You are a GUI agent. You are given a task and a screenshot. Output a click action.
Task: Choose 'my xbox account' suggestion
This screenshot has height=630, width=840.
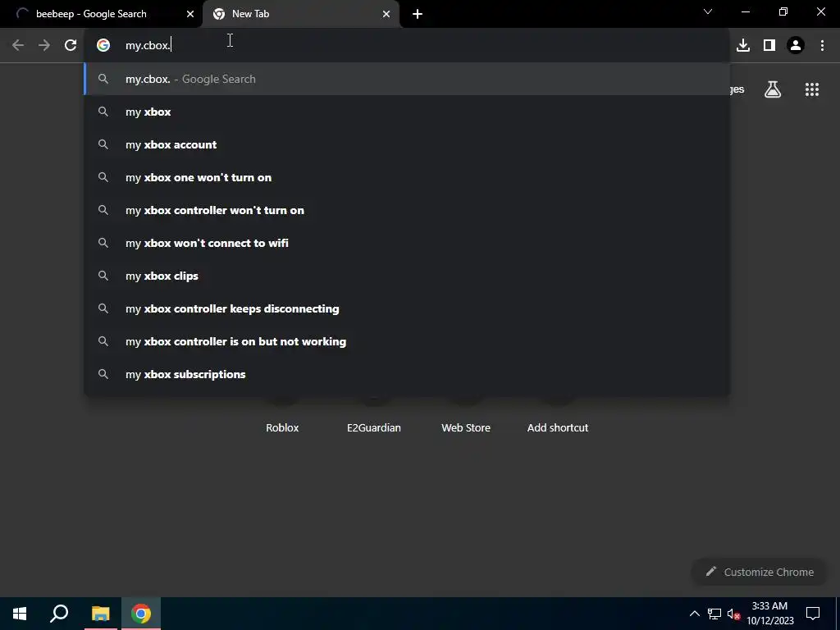407,144
